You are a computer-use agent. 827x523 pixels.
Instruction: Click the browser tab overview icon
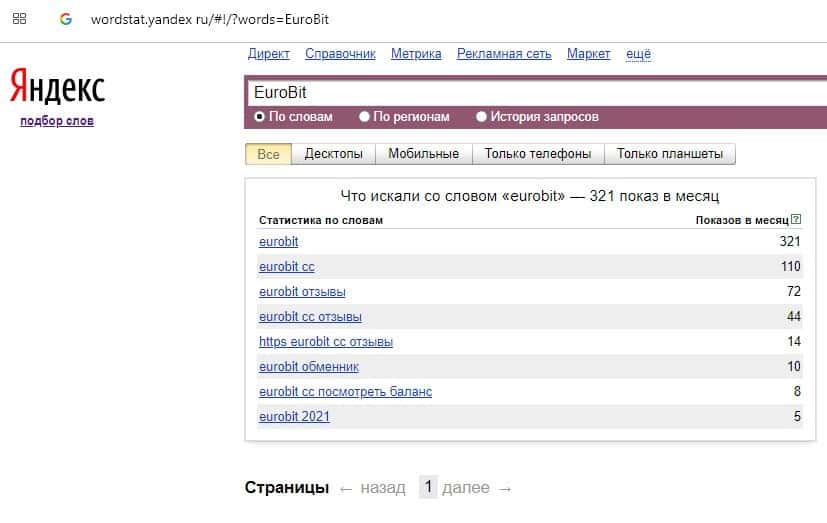coord(19,19)
